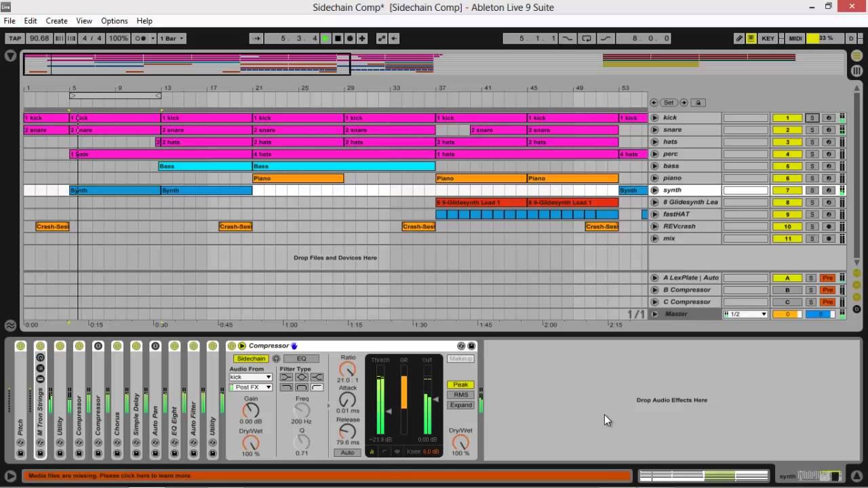This screenshot has height=488, width=868.
Task: Enable the sidechain EQ button
Action: 301,359
